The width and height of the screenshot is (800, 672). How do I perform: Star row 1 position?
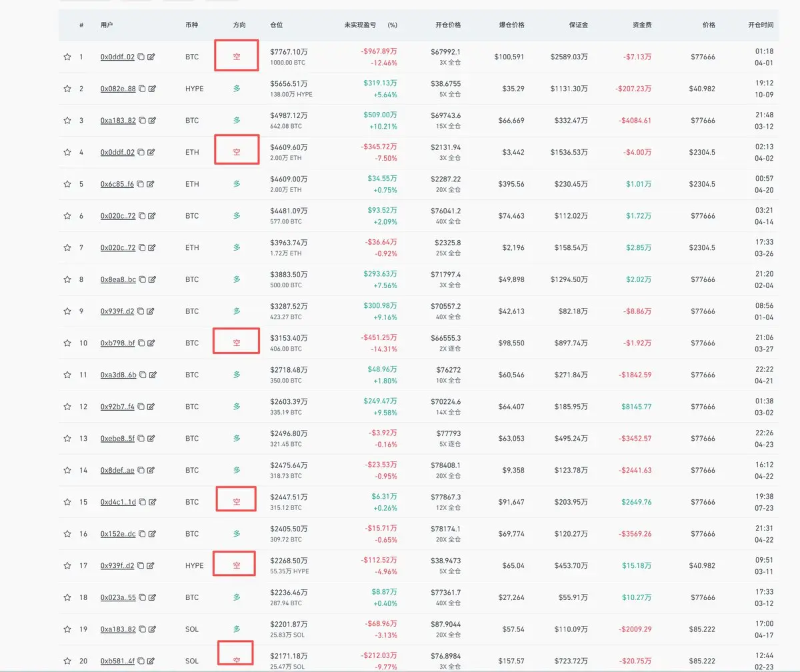pyautogui.click(x=67, y=57)
